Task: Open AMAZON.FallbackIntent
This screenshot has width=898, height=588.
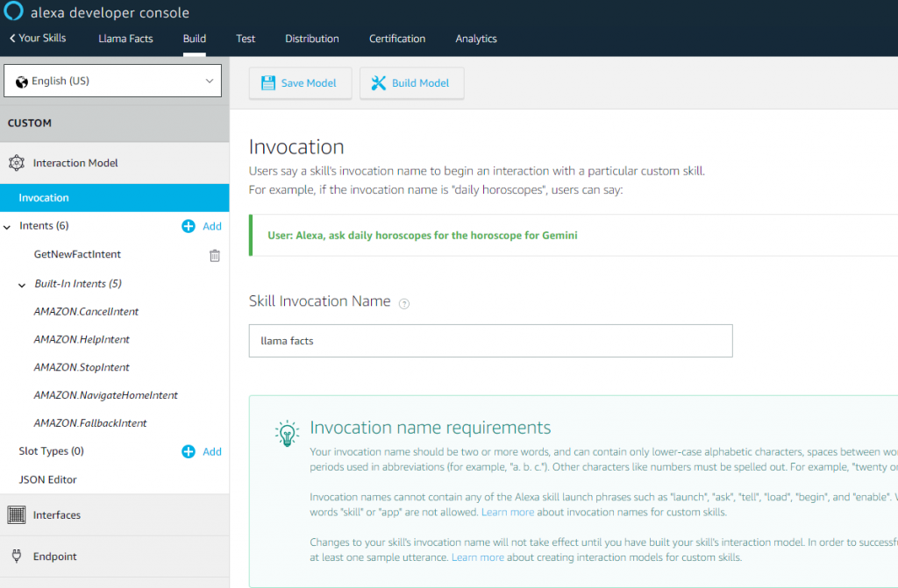Action: [90, 423]
